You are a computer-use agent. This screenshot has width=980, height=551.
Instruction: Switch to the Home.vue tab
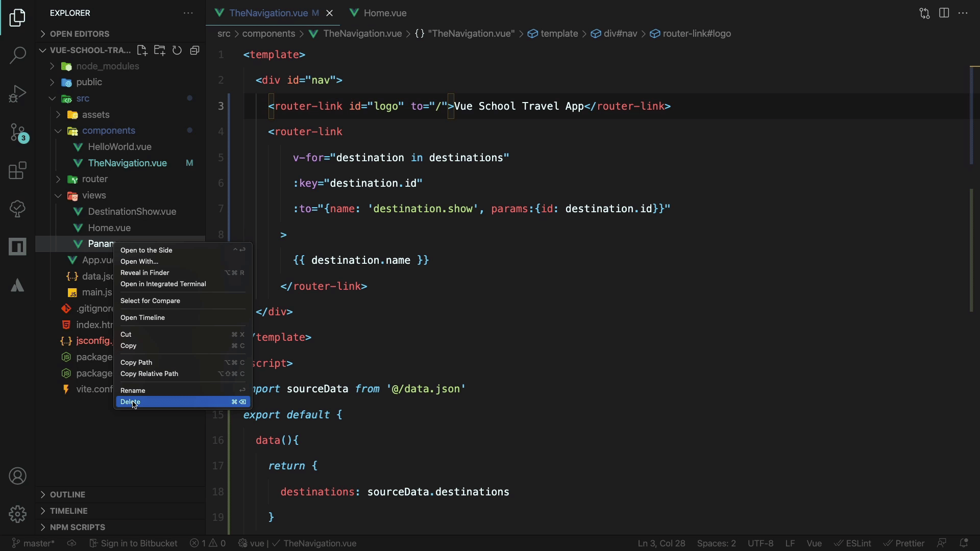[385, 13]
